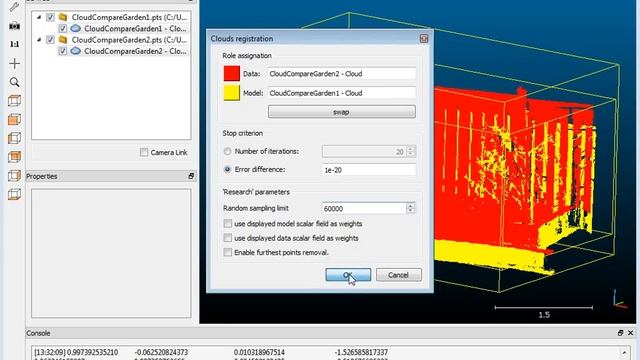This screenshot has height=360, width=640.
Task: Enable the Camera Link checkbox
Action: click(144, 152)
